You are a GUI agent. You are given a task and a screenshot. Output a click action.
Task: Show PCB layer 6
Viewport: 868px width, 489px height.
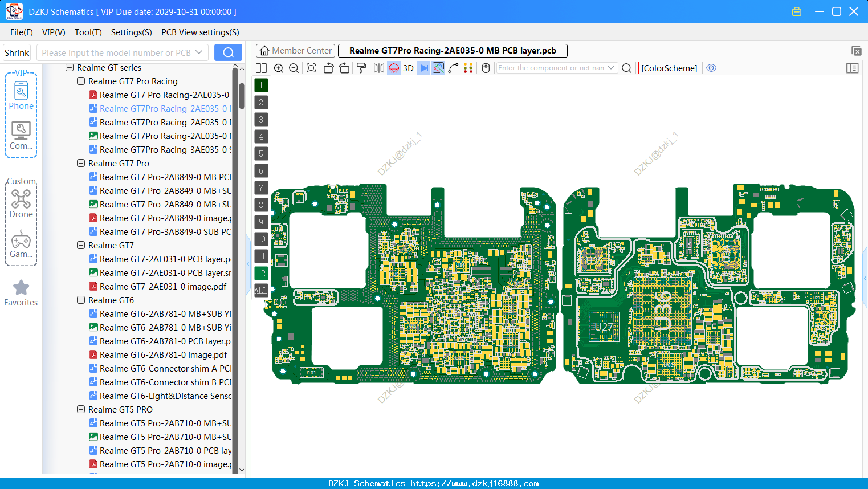(261, 171)
